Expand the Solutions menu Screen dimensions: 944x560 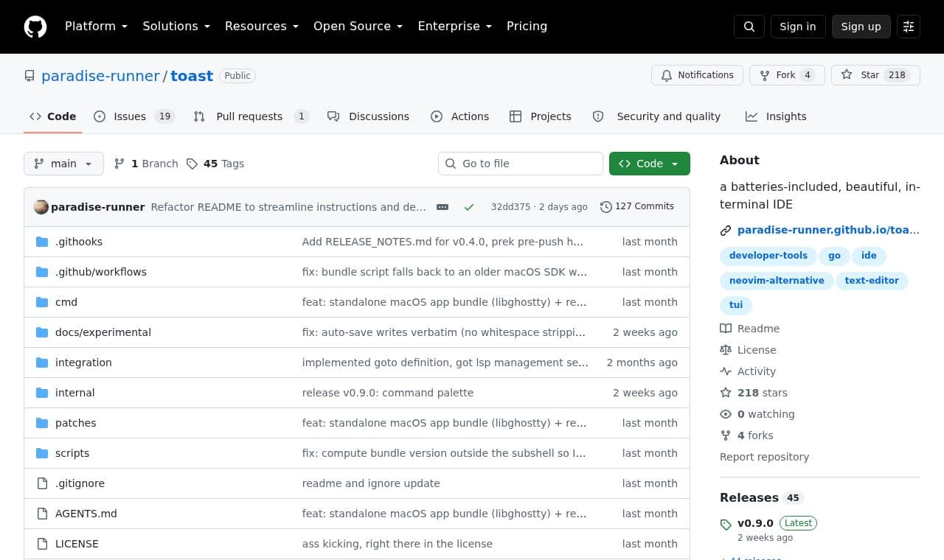click(x=176, y=27)
